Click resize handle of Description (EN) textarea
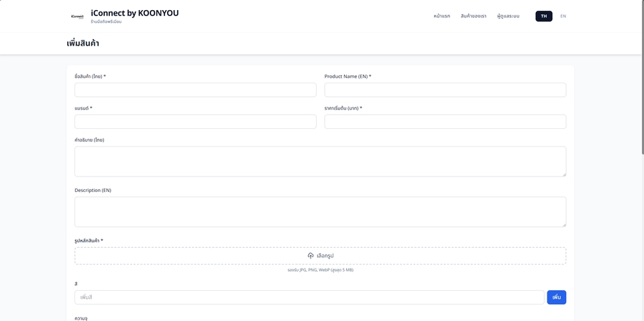Image resolution: width=644 pixels, height=321 pixels. click(563, 224)
